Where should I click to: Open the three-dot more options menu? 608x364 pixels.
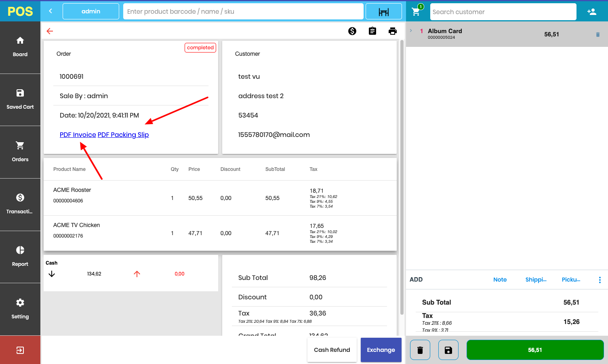pos(600,280)
